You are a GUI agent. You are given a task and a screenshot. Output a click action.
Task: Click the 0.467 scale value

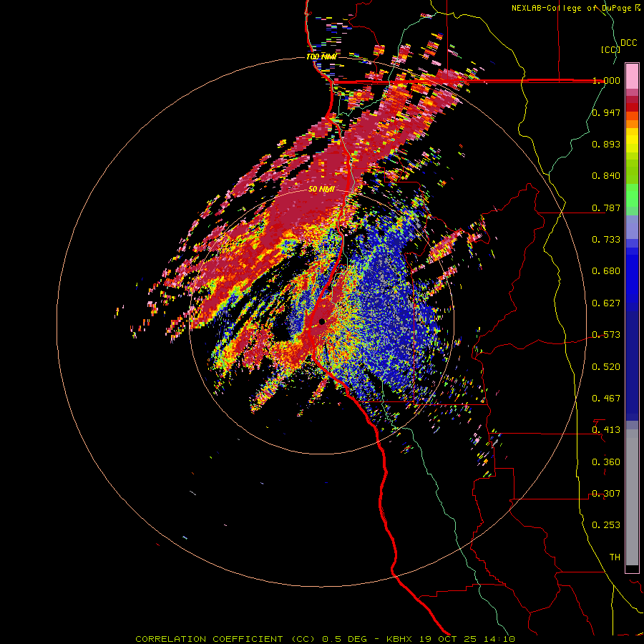pyautogui.click(x=606, y=398)
